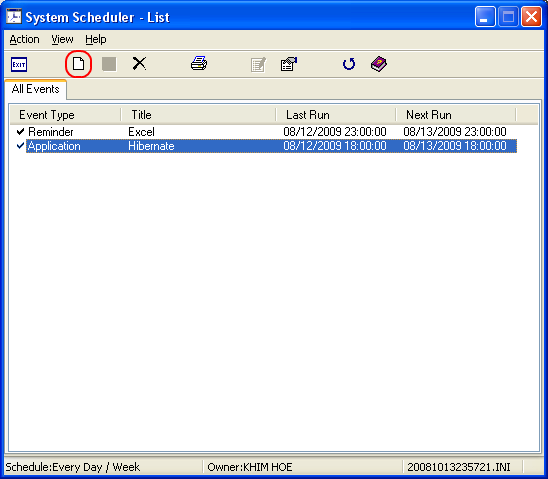
Task: Click the System Scheduler title bar app icon
Action: pyautogui.click(x=14, y=16)
